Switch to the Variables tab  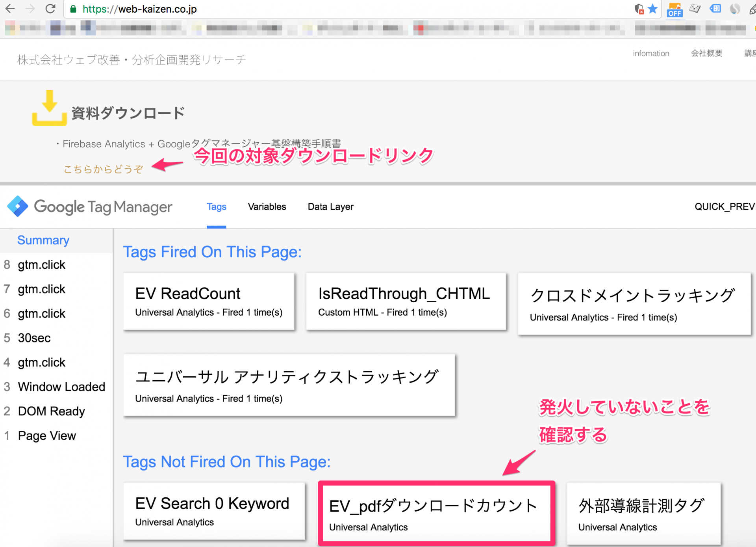(267, 207)
